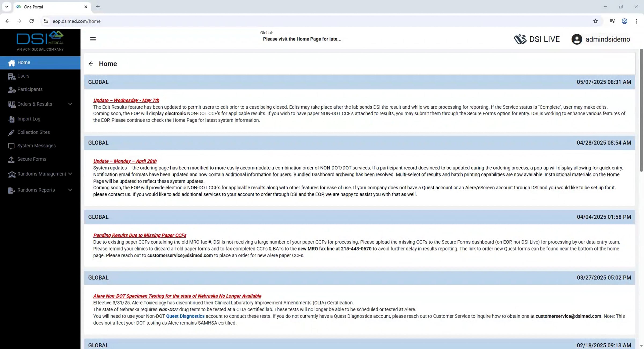The image size is (644, 349).
Task: Expand the Randoms Management chevron
Action: [x=70, y=174]
